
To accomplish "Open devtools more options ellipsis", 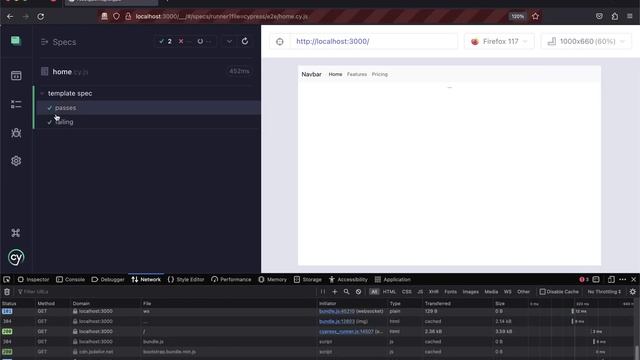I will pos(622,280).
